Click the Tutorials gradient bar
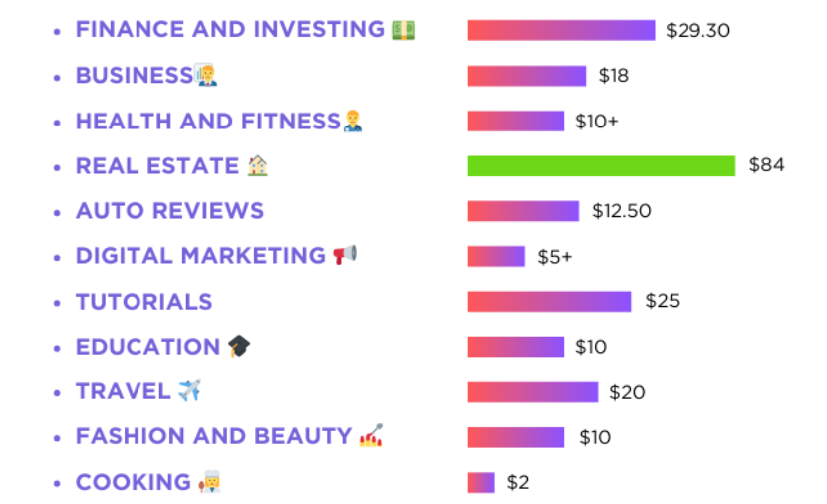The image size is (827, 504). [549, 302]
